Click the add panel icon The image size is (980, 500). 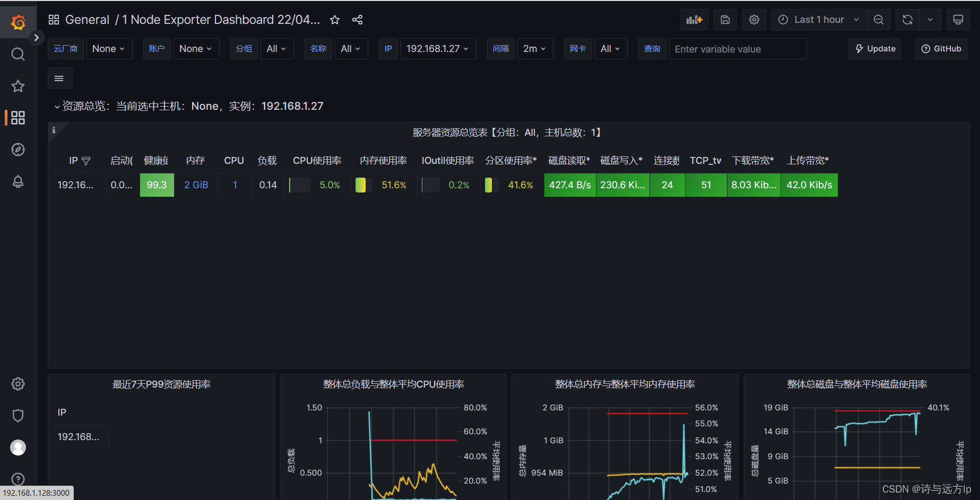(695, 19)
